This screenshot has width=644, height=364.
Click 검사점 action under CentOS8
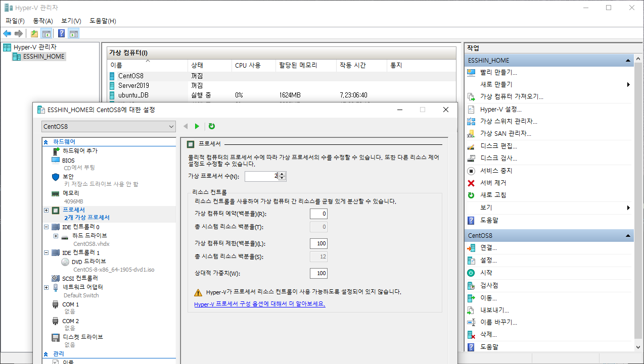tap(489, 285)
